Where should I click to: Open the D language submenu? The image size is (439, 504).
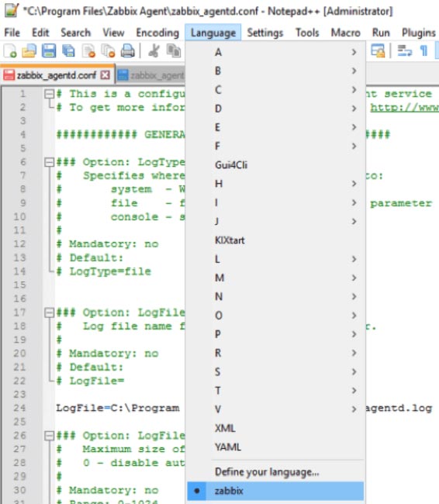[275, 109]
